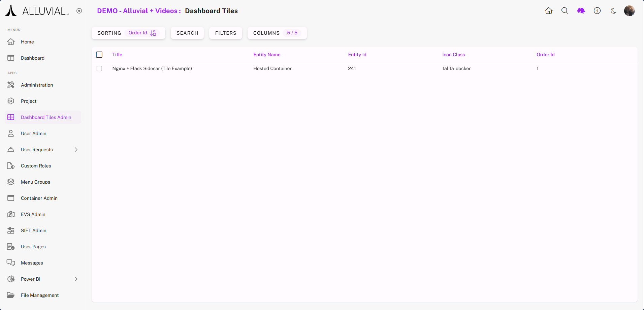Expand the User Requests submenu
This screenshot has height=310, width=644.
[x=76, y=150]
